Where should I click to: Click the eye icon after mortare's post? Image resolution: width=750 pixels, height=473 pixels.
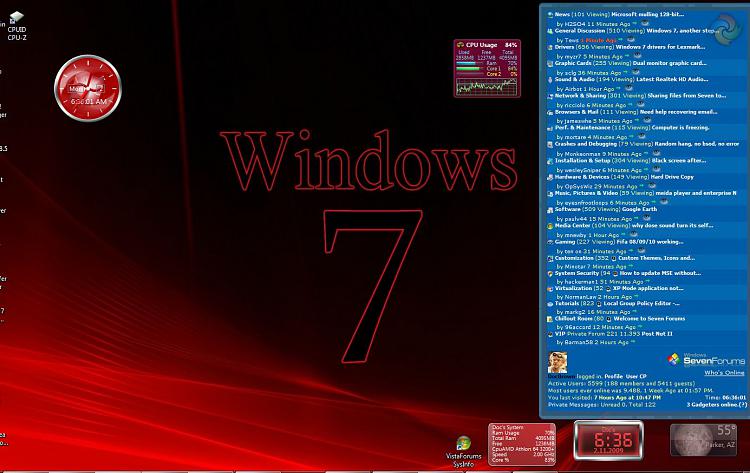642,136
